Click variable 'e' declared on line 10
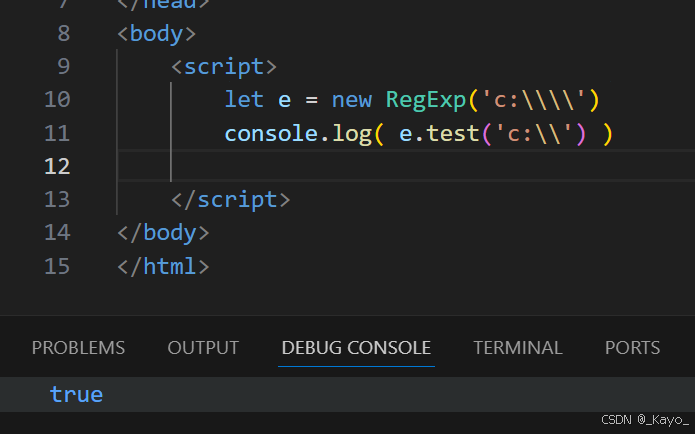The image size is (695, 434). tap(285, 101)
